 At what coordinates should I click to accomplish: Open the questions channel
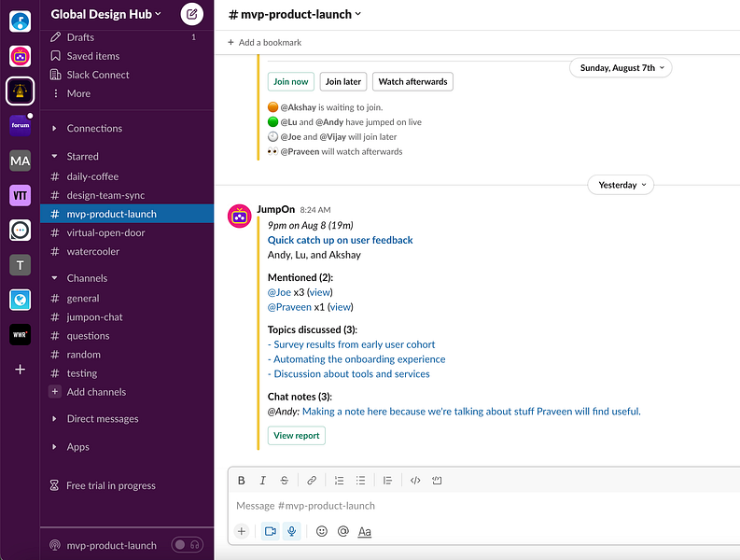click(x=127, y=336)
